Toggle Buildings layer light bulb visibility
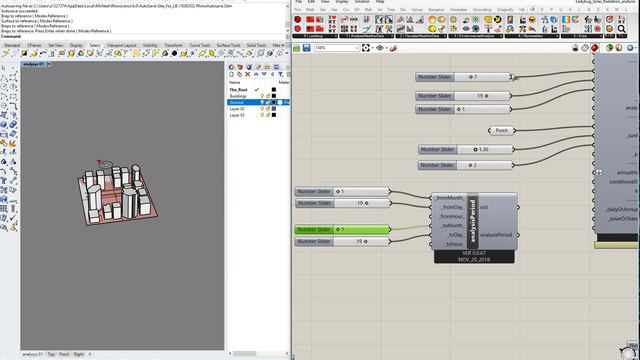The height and width of the screenshot is (360, 640). point(262,96)
